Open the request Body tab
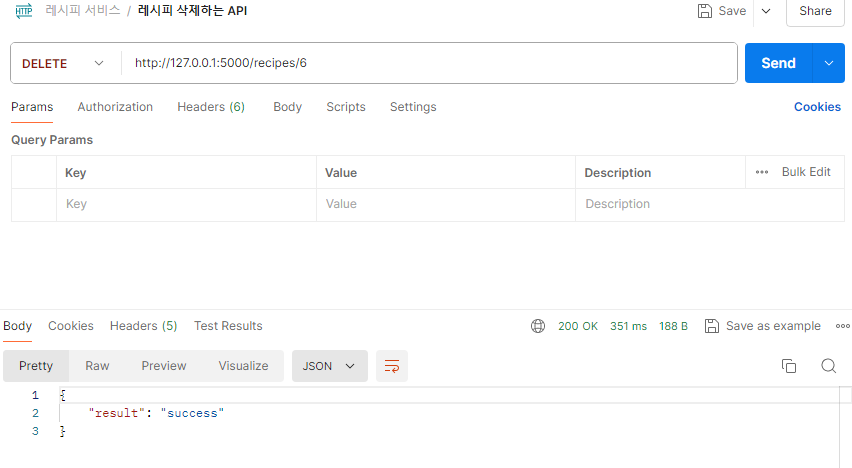Image resolution: width=852 pixels, height=468 pixels. pos(287,107)
